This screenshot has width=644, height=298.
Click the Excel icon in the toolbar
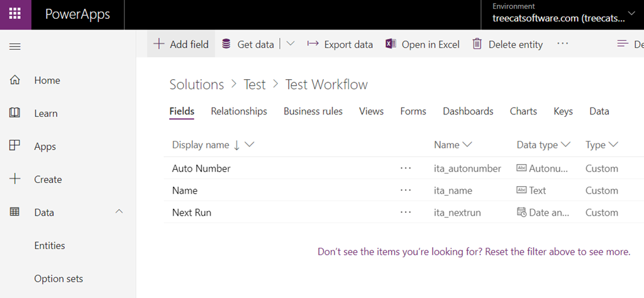pos(391,44)
